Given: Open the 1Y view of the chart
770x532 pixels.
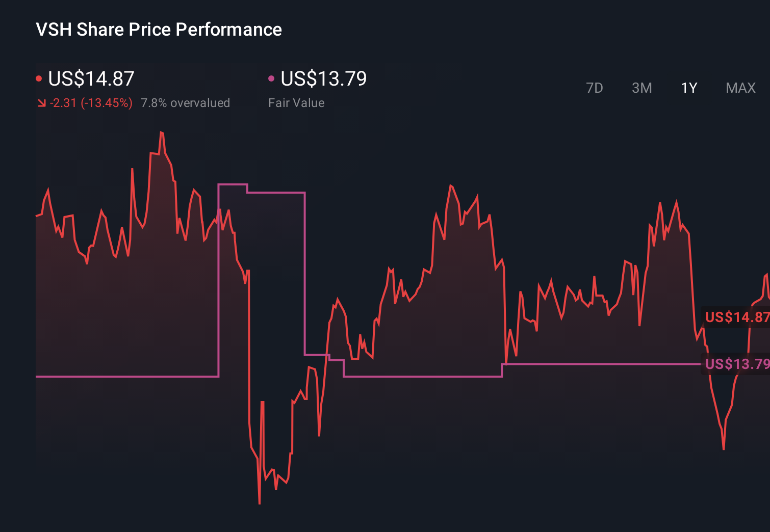Looking at the screenshot, I should (x=688, y=88).
